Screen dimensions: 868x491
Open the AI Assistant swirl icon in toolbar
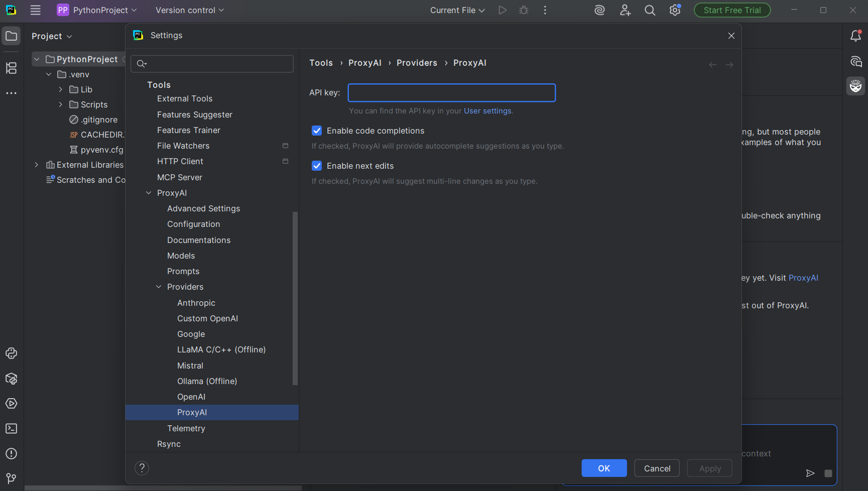[x=599, y=10]
